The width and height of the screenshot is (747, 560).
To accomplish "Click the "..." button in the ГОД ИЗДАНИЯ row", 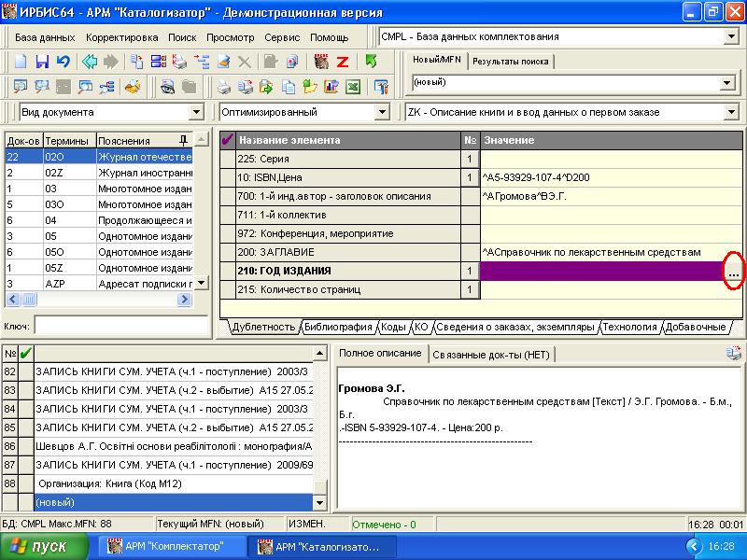I will click(x=733, y=272).
